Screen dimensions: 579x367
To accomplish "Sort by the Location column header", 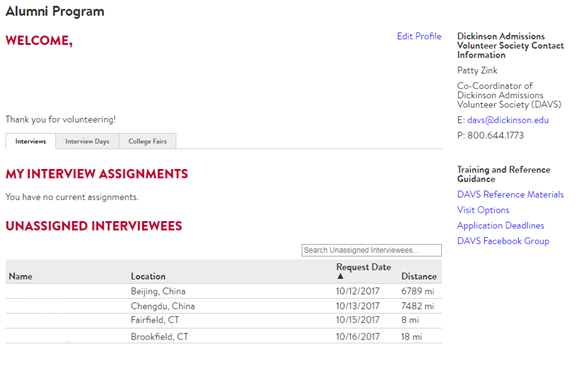I will (148, 276).
